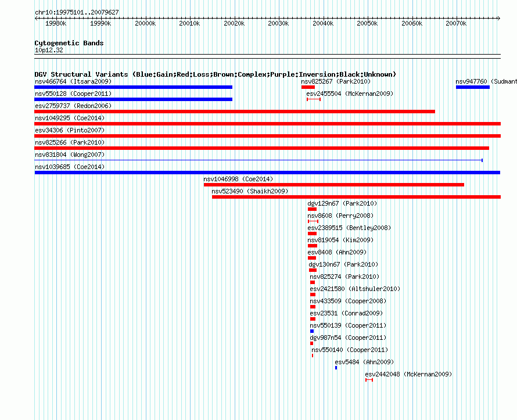Open the dgv130n67 (Park2010) label

coord(343,264)
